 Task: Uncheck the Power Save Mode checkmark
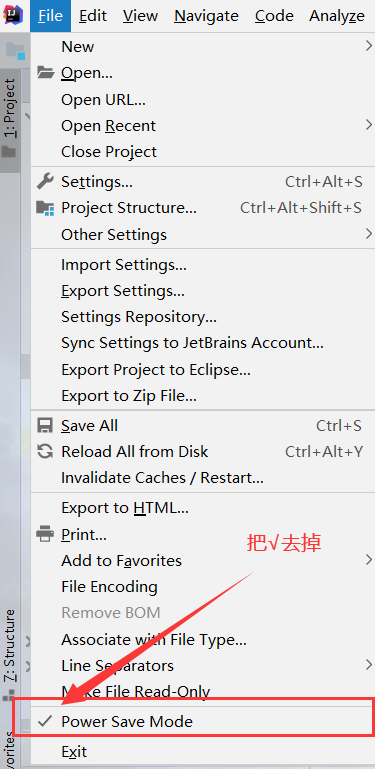[x=45, y=721]
